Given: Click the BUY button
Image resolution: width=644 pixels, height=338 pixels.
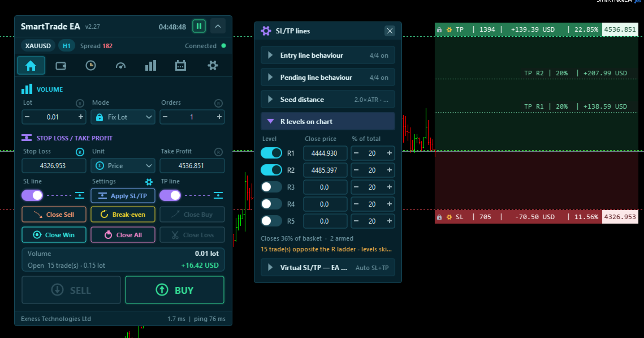Looking at the screenshot, I should (175, 290).
